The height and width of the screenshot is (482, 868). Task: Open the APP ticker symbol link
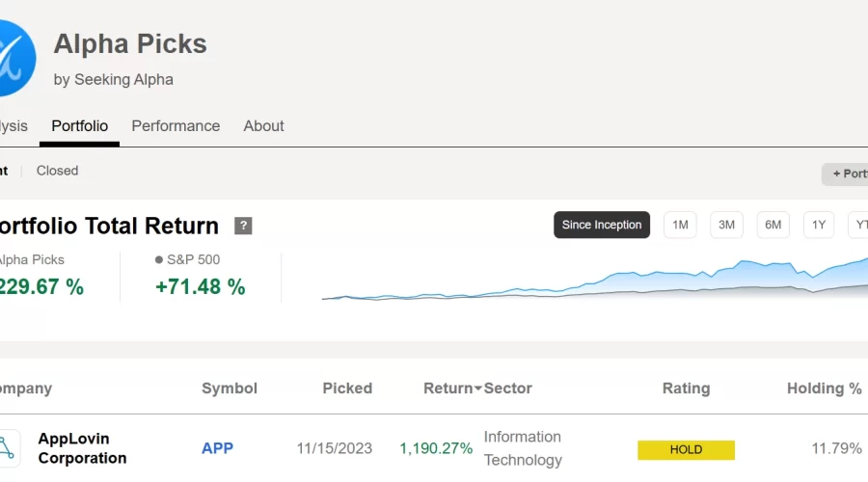(217, 448)
